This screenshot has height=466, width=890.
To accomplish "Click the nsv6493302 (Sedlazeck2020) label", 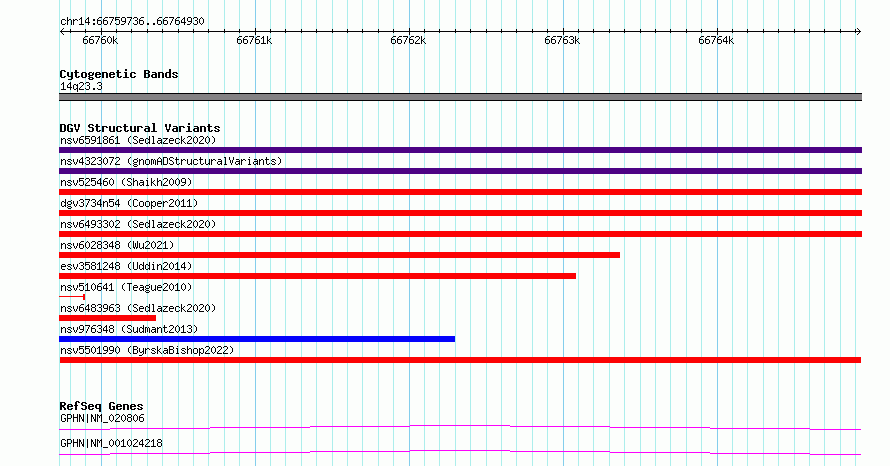I will 138,224.
